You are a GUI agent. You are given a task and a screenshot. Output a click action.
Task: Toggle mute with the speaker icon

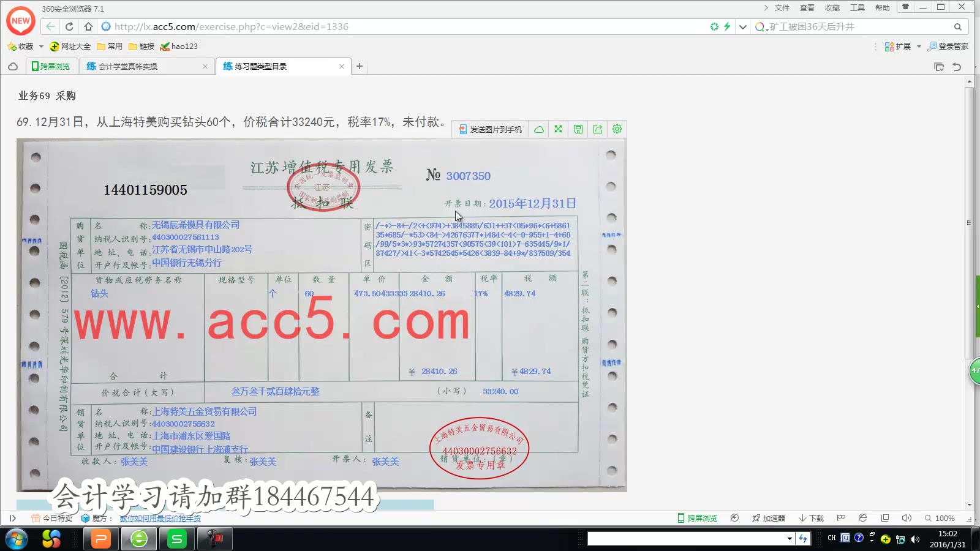click(907, 518)
